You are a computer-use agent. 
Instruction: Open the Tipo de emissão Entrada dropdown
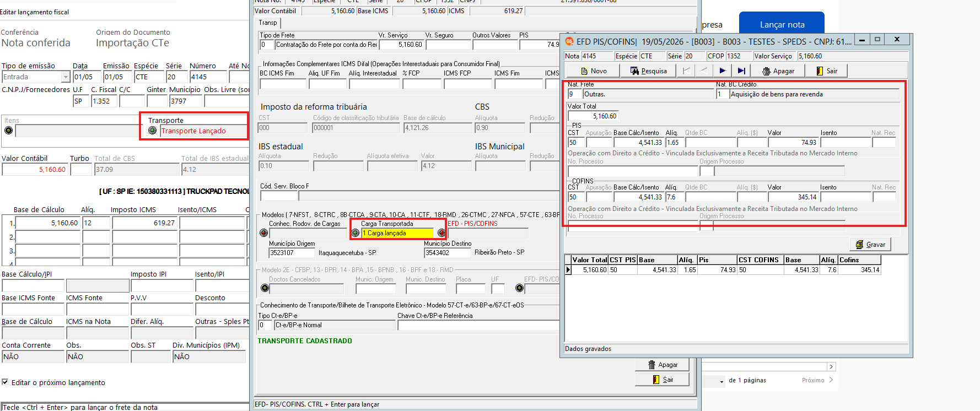[x=66, y=77]
